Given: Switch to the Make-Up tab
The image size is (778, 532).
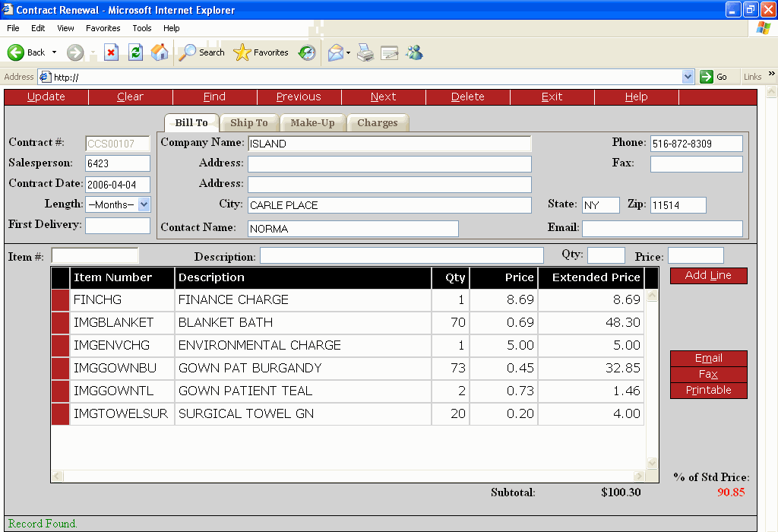Looking at the screenshot, I should 312,122.
